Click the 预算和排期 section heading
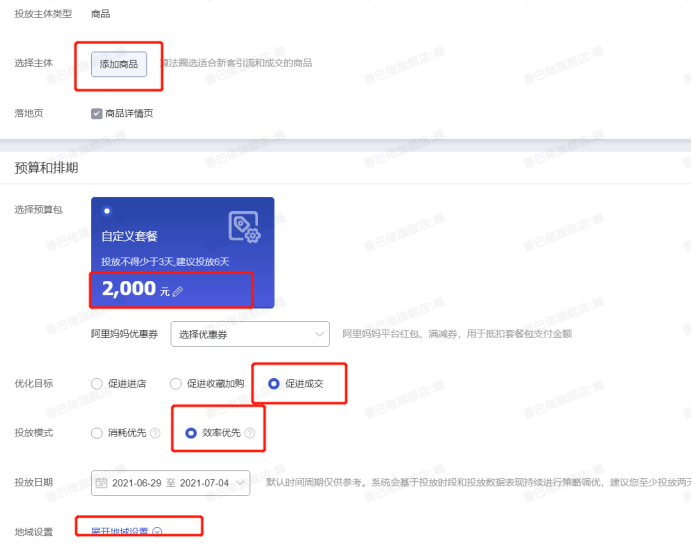The image size is (692, 545). coord(46,168)
